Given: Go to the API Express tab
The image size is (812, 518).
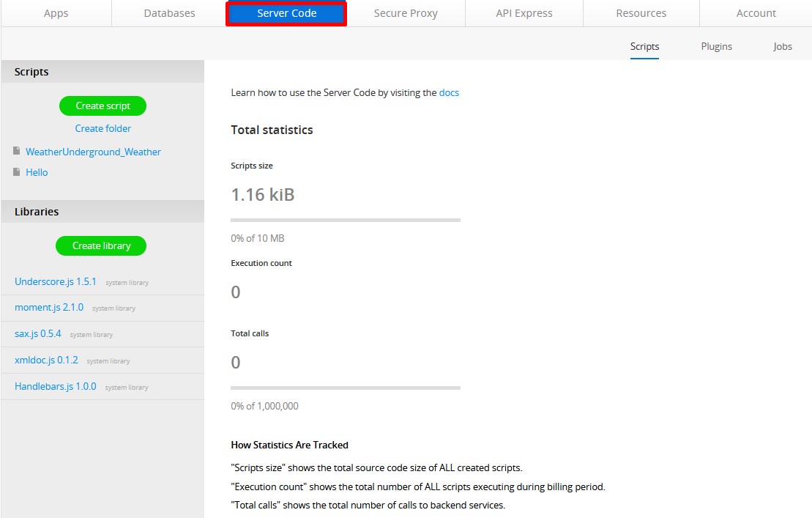Looking at the screenshot, I should [x=524, y=13].
